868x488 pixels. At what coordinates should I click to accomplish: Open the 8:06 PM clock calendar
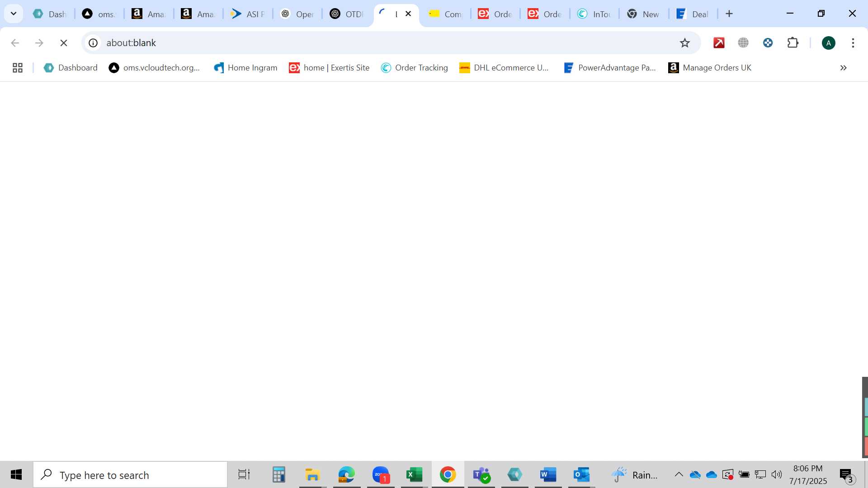tap(808, 474)
